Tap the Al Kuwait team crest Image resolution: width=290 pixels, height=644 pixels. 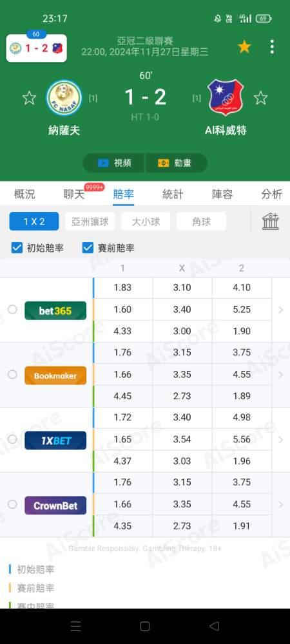[226, 98]
